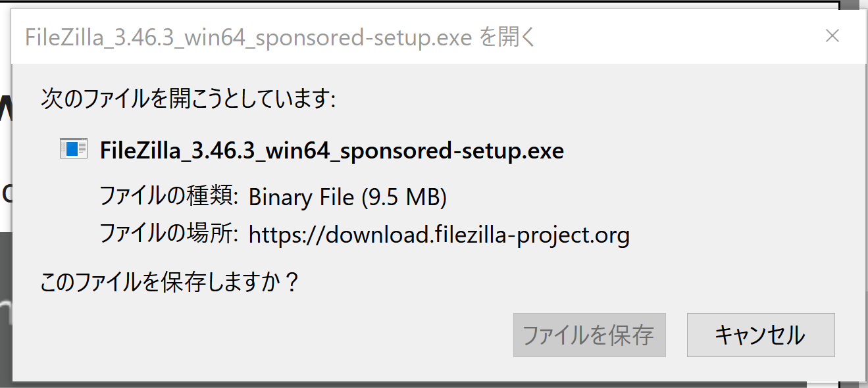
Task: Click the download.filezilla-project.org URL text
Action: 439,235
